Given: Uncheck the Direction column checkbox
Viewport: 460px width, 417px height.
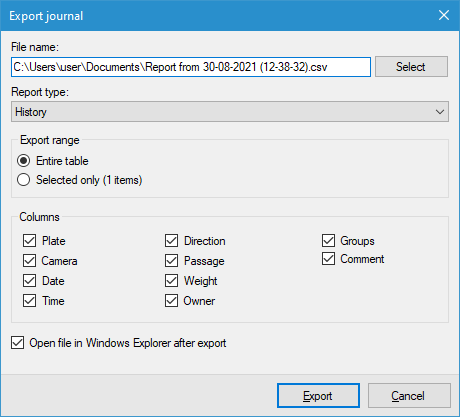Looking at the screenshot, I should coord(171,240).
